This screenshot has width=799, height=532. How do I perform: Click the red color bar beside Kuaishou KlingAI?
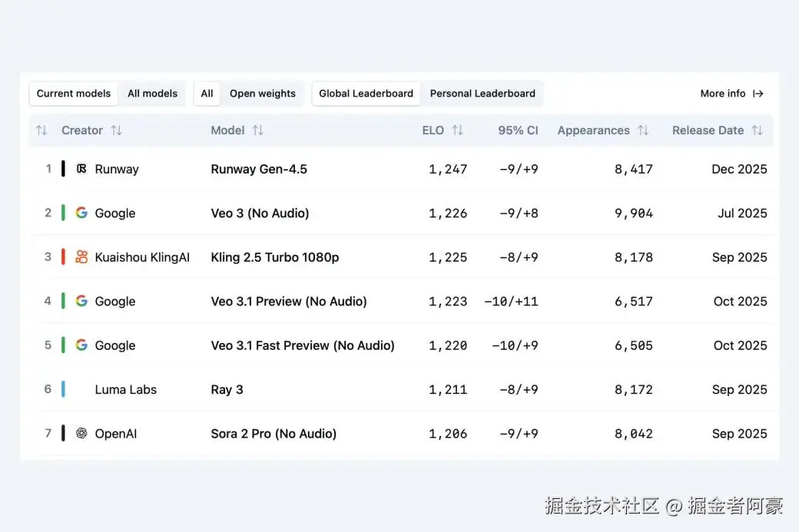pos(63,256)
